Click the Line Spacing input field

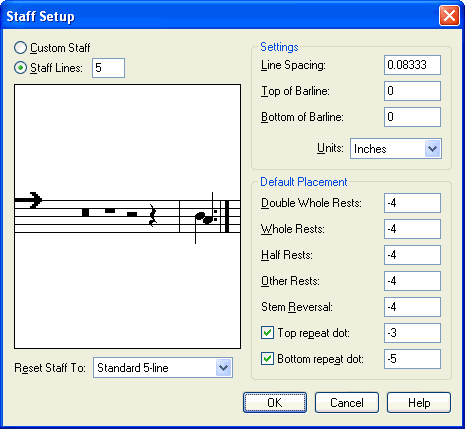[x=412, y=65]
